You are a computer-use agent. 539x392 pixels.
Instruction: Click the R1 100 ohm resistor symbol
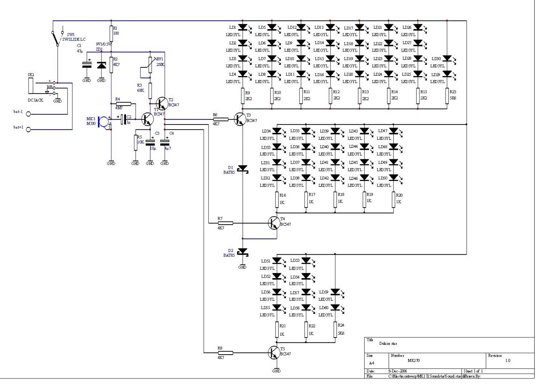tap(111, 34)
